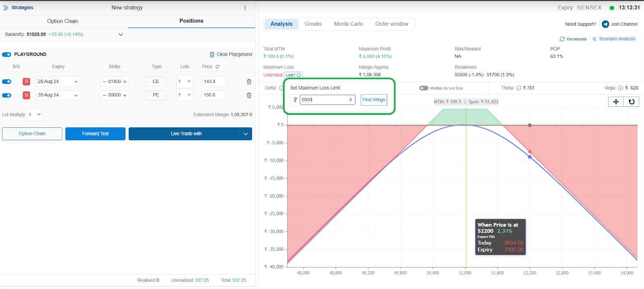This screenshot has width=644, height=289.
Task: Increase the 50600 strike with plus
Action: (125, 95)
